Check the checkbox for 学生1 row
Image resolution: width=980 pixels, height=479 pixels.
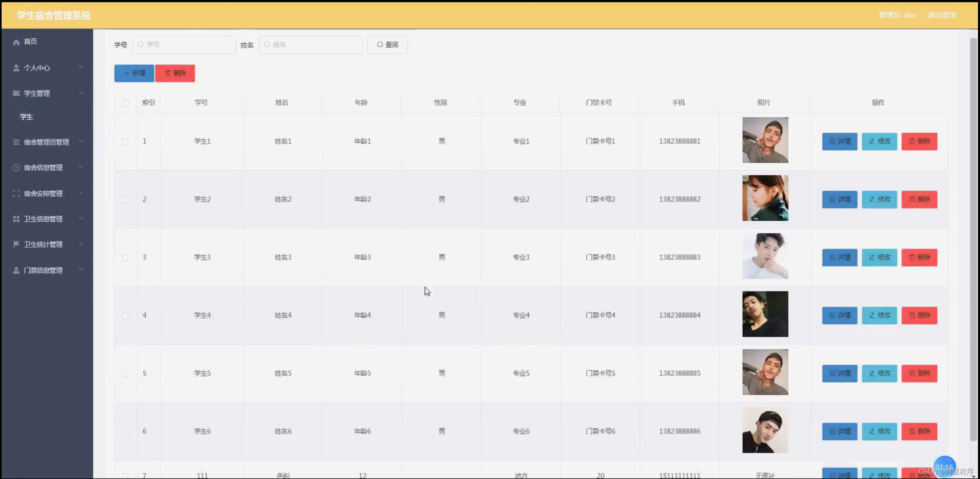click(126, 141)
